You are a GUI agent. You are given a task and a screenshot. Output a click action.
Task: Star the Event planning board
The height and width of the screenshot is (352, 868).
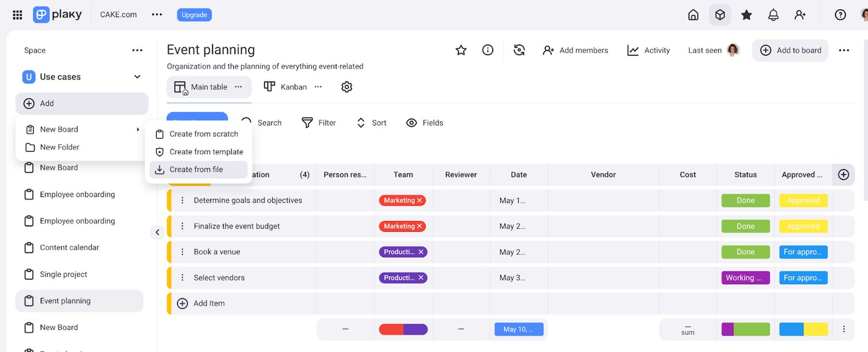461,50
